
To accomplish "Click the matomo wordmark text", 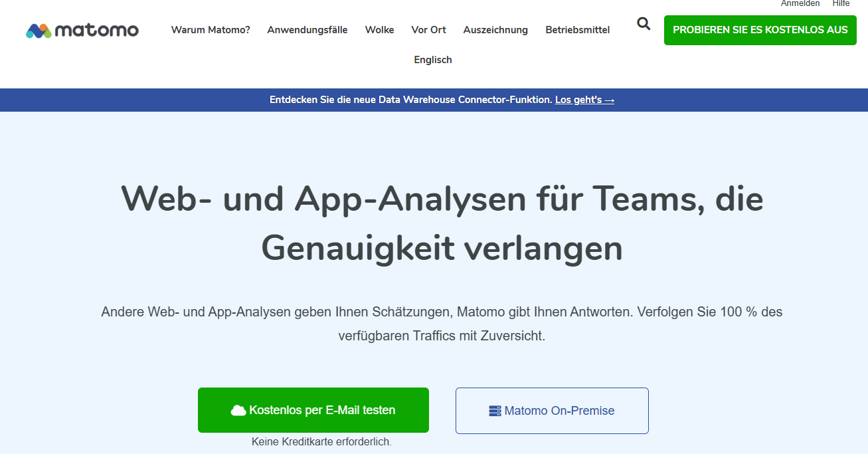I will (x=97, y=31).
